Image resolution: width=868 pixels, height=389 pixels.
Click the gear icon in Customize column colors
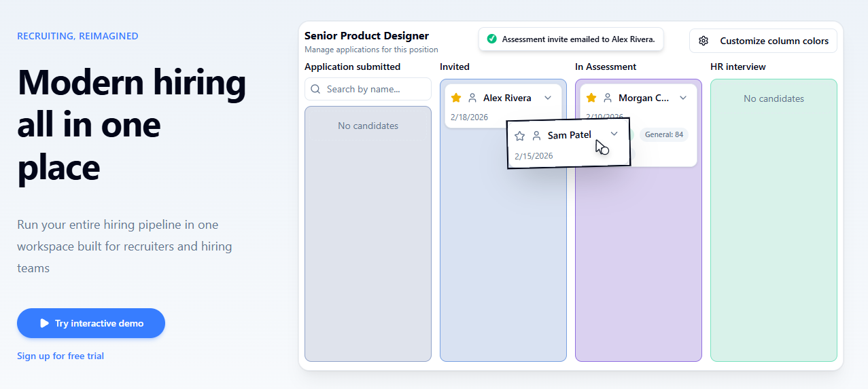point(704,41)
